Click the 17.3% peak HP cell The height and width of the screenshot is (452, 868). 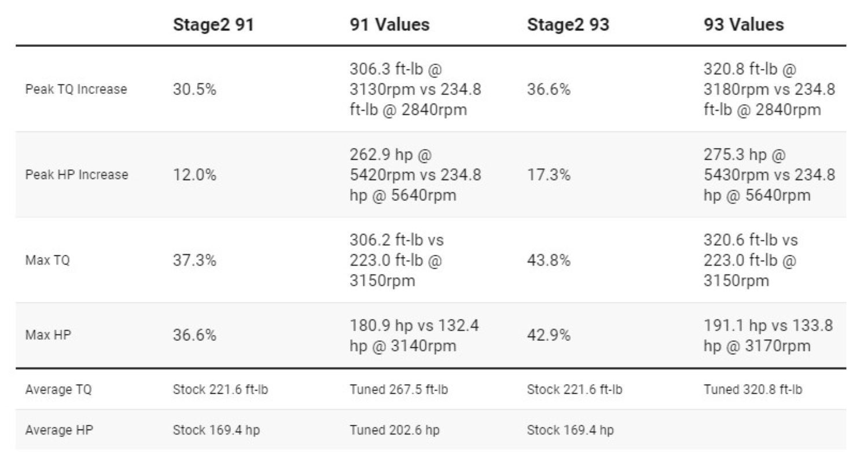click(x=548, y=175)
